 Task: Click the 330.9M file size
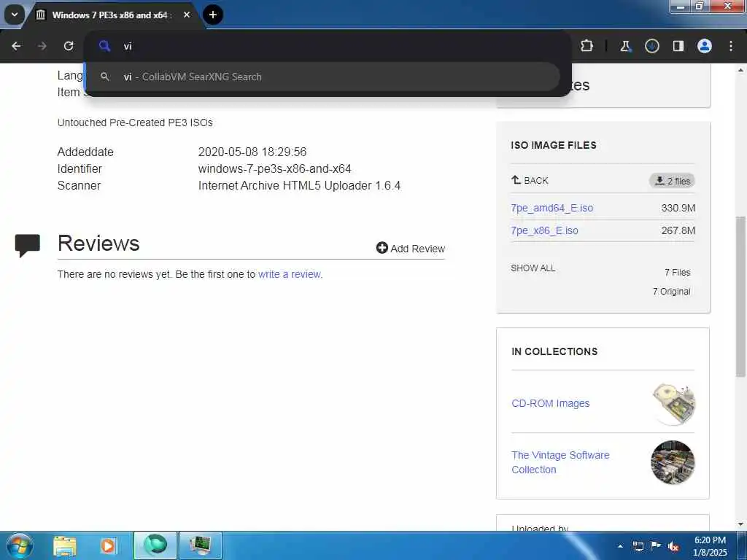678,208
